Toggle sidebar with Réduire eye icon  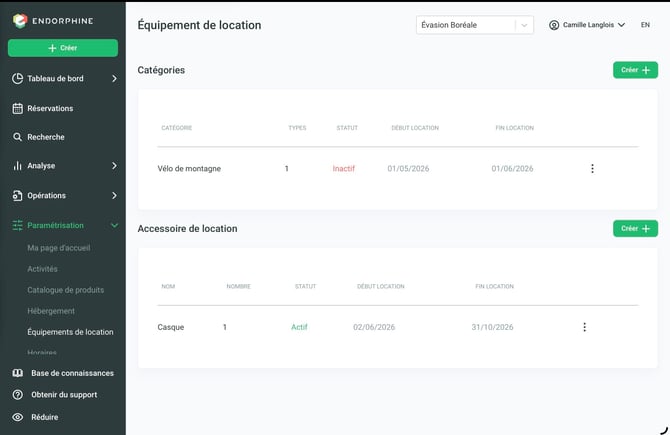(x=18, y=417)
